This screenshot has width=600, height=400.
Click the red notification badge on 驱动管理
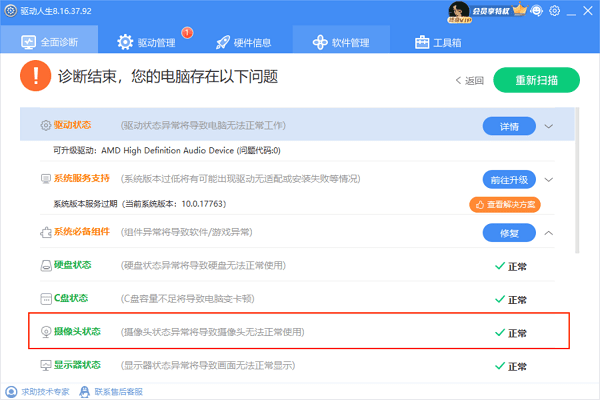(187, 33)
